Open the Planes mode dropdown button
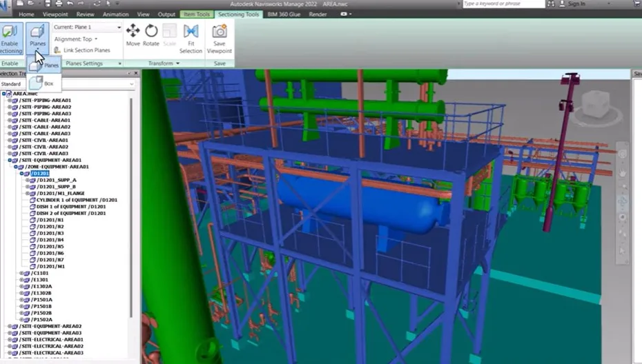Viewport: 642px width, 364px height. click(38, 39)
